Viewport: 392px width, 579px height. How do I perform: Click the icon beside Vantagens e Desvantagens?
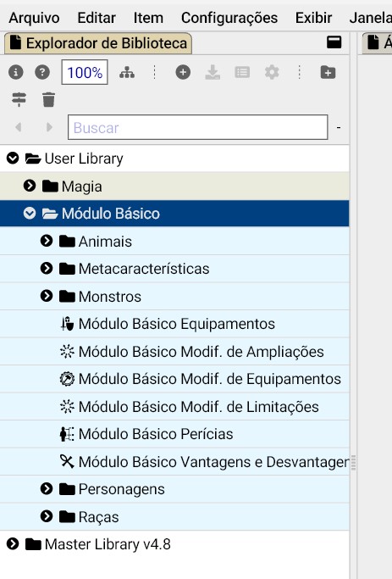point(67,461)
